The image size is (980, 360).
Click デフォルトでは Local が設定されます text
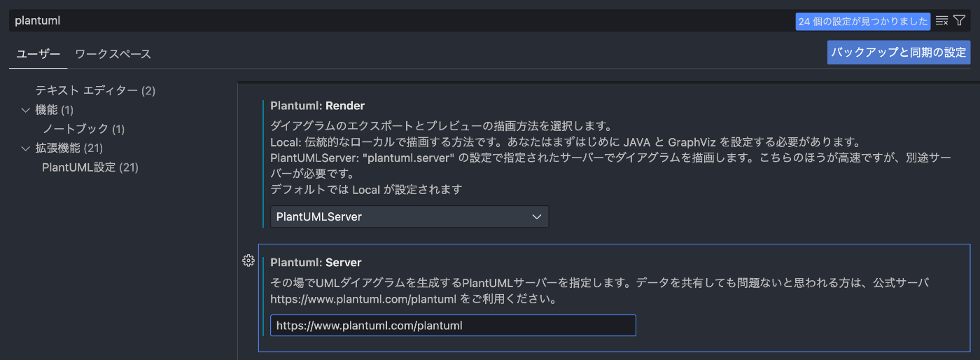point(366,190)
